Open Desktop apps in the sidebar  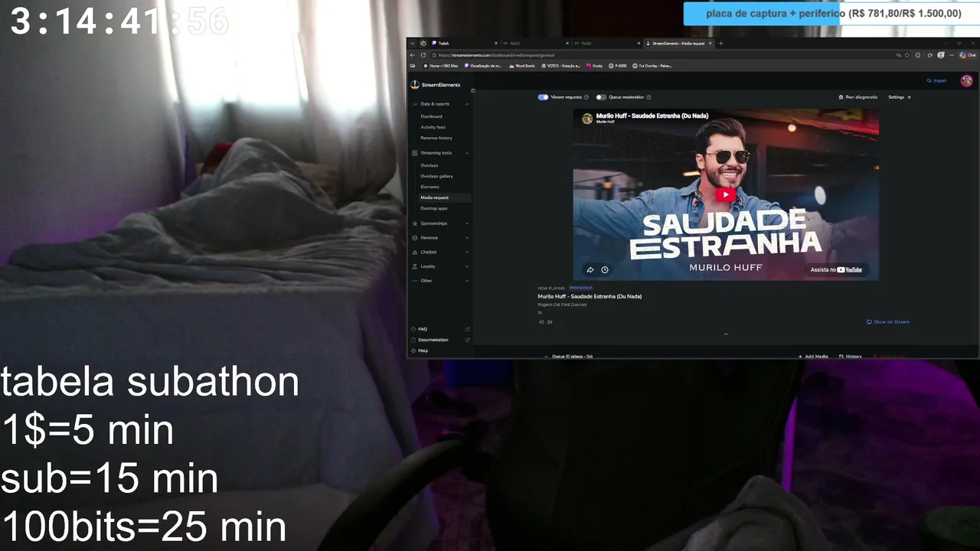(434, 208)
